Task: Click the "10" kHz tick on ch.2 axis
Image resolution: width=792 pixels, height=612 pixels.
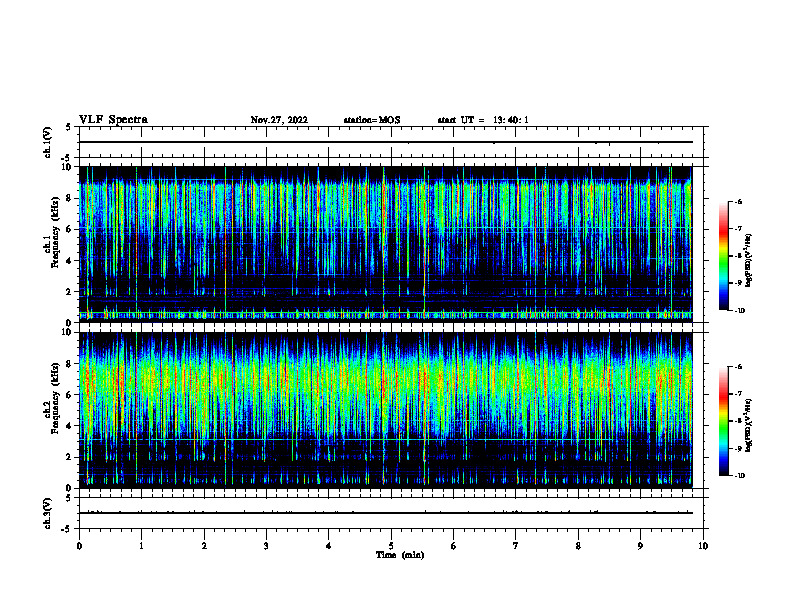Action: (x=67, y=332)
